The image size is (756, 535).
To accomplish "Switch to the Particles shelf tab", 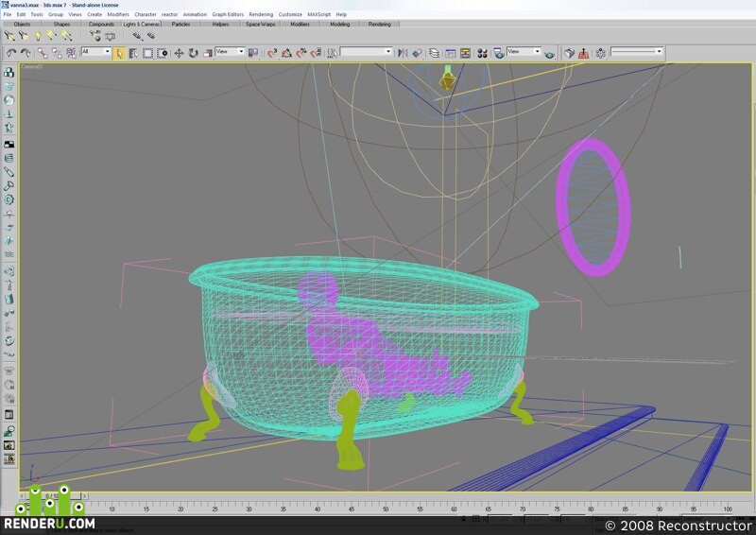I will pos(180,25).
